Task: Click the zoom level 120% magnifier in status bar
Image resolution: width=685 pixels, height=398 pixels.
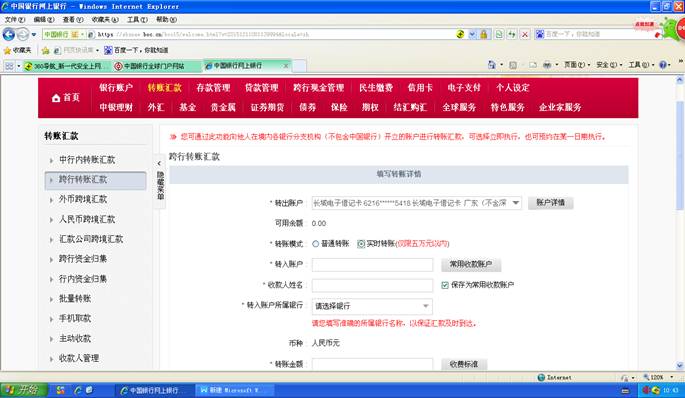Action: coord(646,377)
